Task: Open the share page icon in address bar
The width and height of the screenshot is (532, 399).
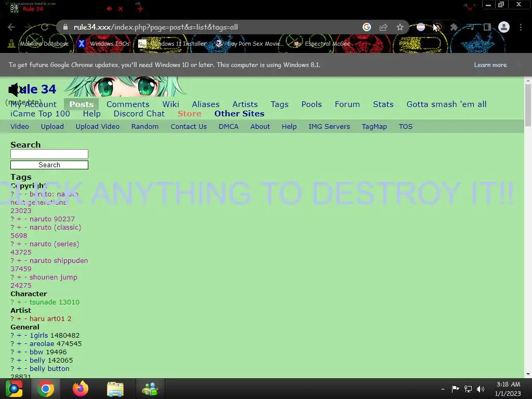Action: point(383,27)
